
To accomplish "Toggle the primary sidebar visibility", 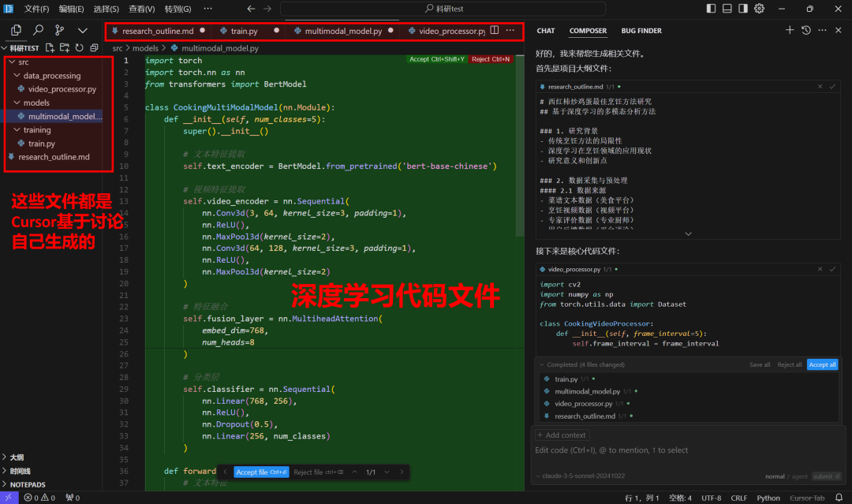I will [x=711, y=8].
